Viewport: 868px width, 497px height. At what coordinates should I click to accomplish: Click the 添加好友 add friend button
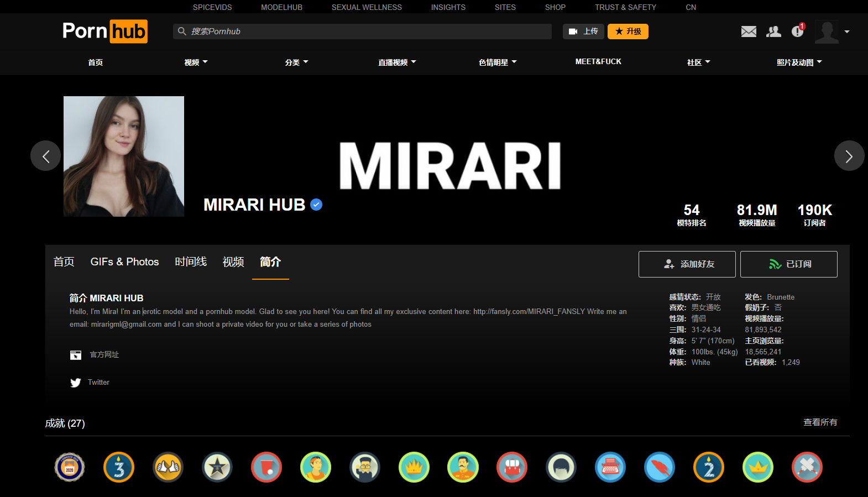pyautogui.click(x=687, y=264)
